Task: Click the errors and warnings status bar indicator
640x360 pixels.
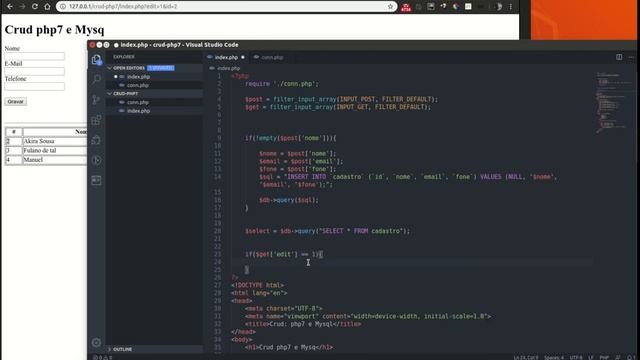Action: [103, 358]
